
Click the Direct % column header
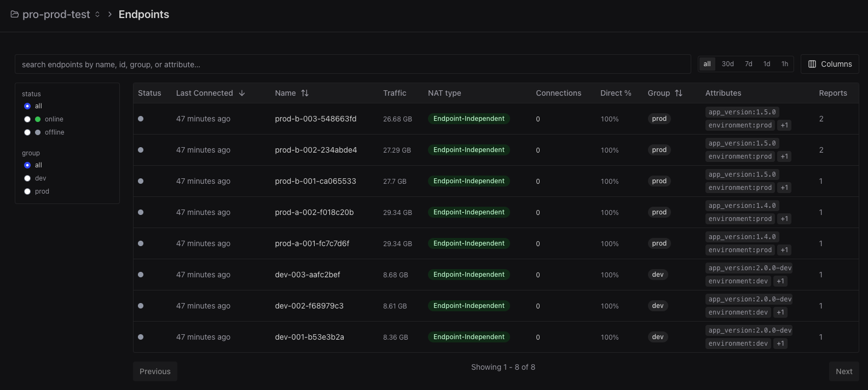(616, 93)
